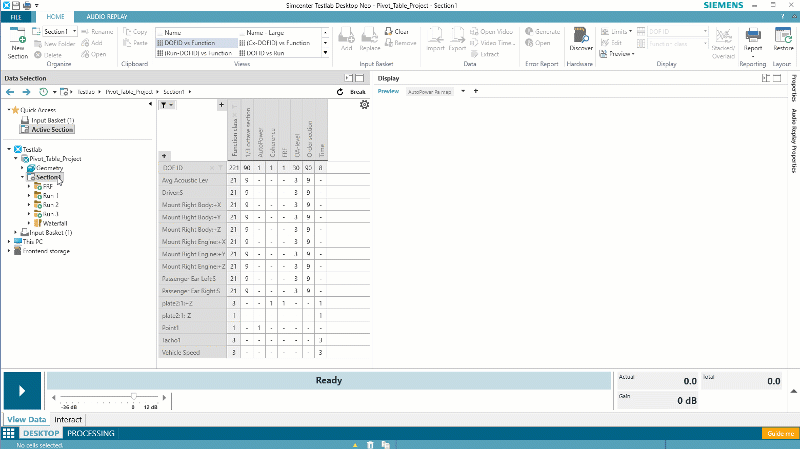This screenshot has height=449, width=800.
Task: Click the back navigation arrow
Action: click(10, 91)
